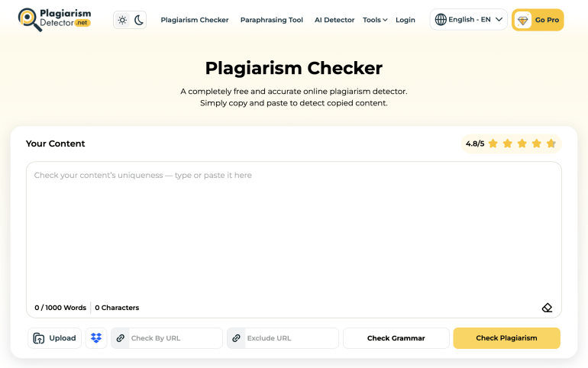Click the language selector chevron arrow
The image size is (588, 368).
pyautogui.click(x=499, y=20)
